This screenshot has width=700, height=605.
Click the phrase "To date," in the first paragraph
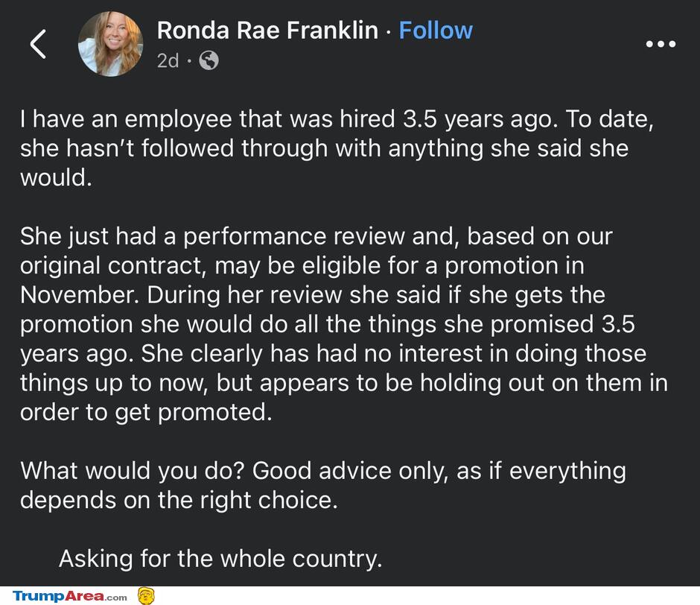(610, 119)
